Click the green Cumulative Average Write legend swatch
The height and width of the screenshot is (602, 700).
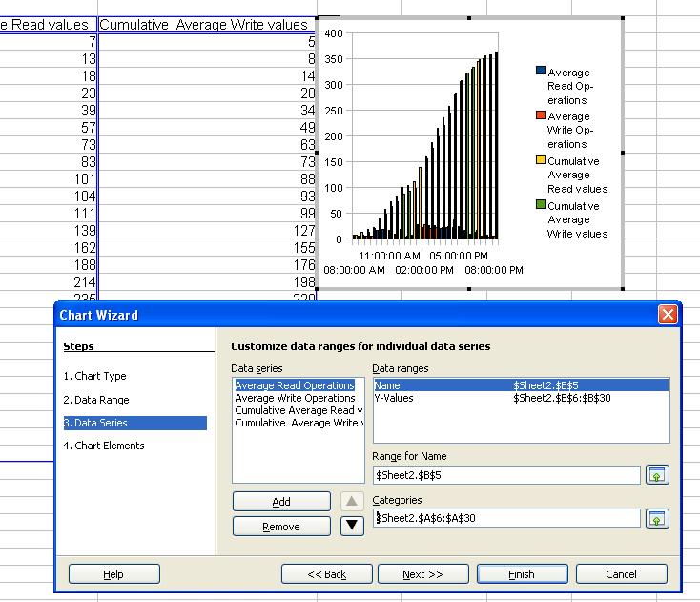(541, 205)
